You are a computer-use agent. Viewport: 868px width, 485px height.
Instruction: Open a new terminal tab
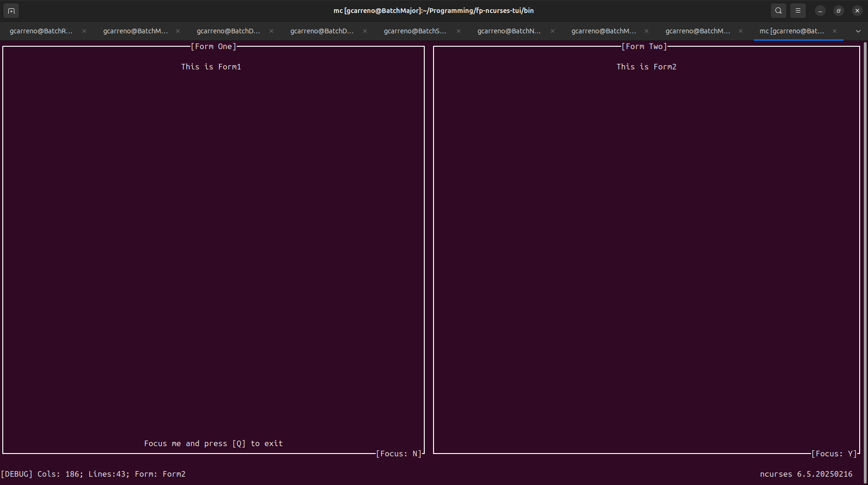click(11, 11)
